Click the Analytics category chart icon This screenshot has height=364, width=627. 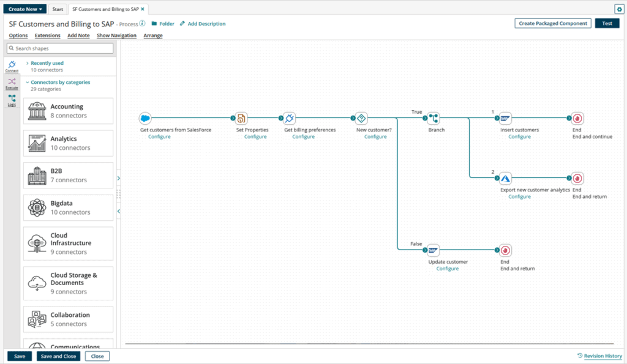(x=37, y=143)
